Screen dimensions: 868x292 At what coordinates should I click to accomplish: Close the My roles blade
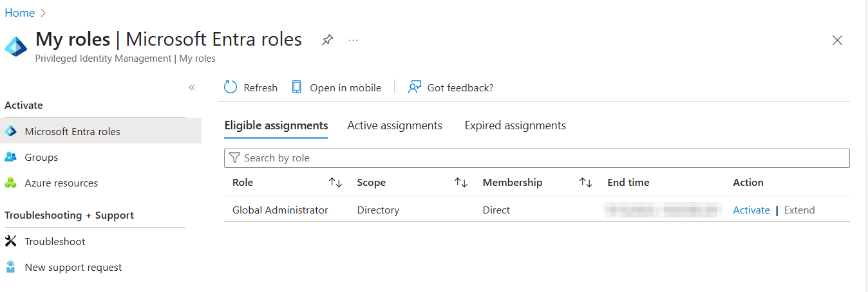tap(837, 41)
